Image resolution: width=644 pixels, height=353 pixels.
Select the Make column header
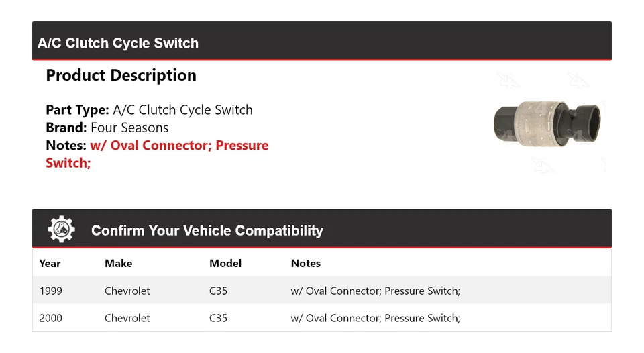point(118,263)
